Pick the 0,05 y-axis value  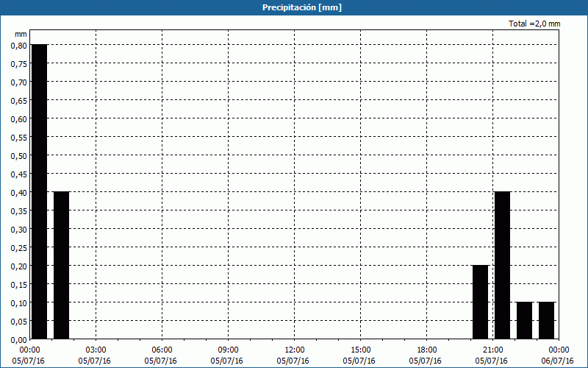[x=19, y=322]
